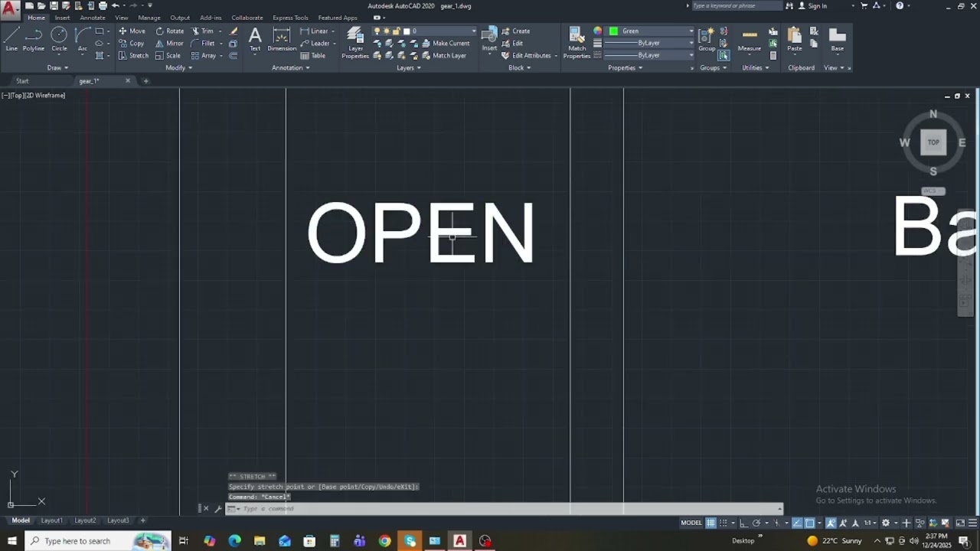Viewport: 980px width, 551px height.
Task: Click Create block button
Action: click(515, 31)
